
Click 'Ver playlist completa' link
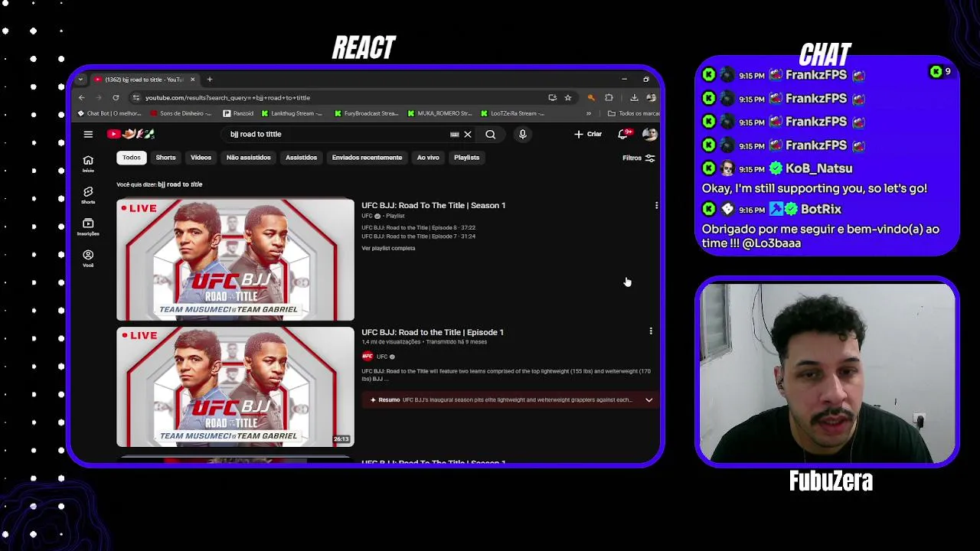[x=388, y=248]
